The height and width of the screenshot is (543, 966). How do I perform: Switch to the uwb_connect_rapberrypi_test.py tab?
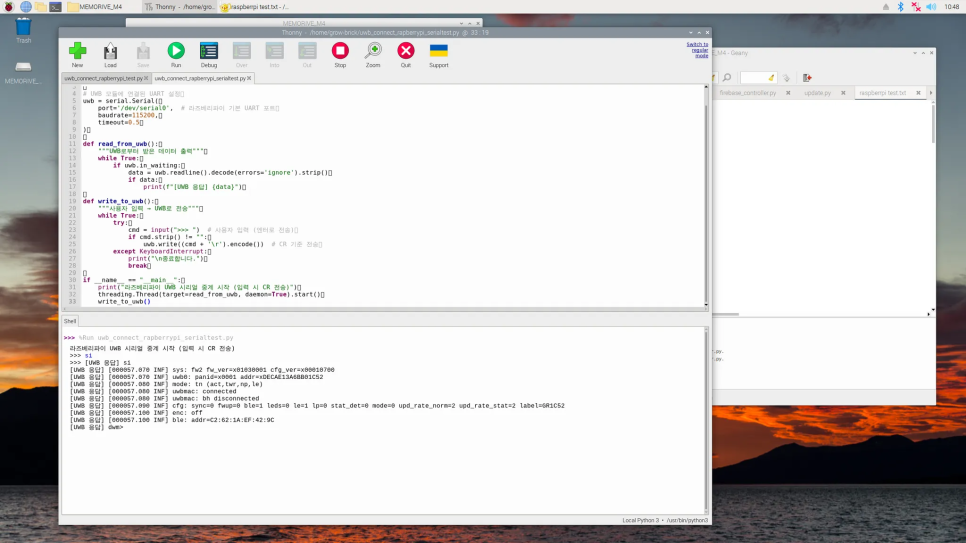[103, 78]
